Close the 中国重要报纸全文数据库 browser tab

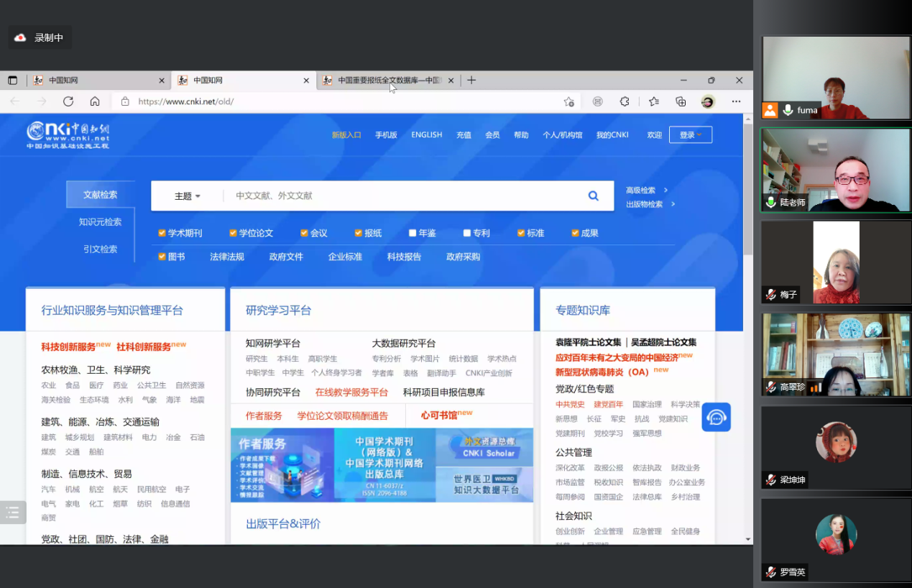pos(451,81)
